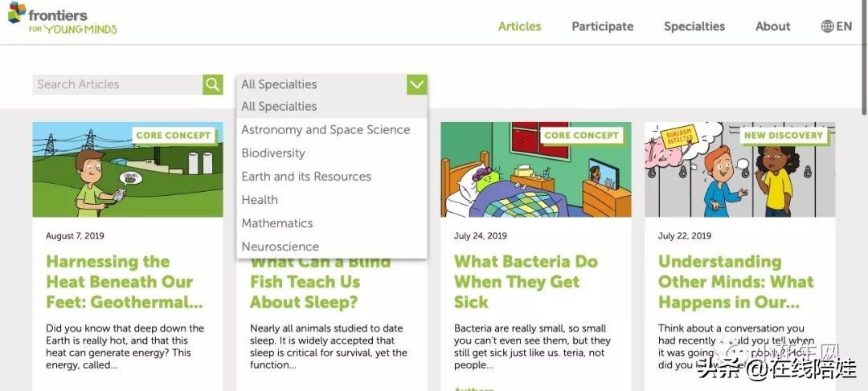Screen dimensions: 868x391
Task: Pick Health in the specialties list
Action: click(260, 200)
